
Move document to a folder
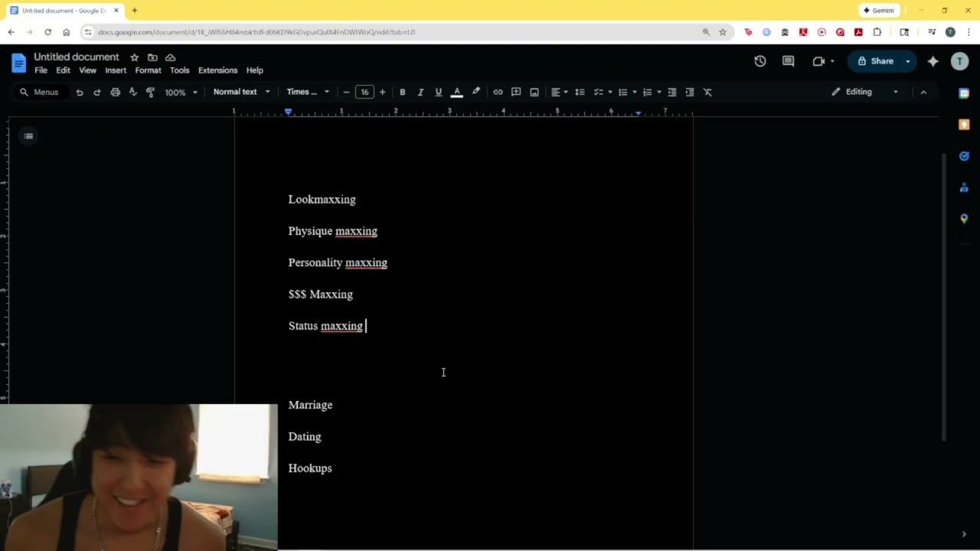(152, 57)
